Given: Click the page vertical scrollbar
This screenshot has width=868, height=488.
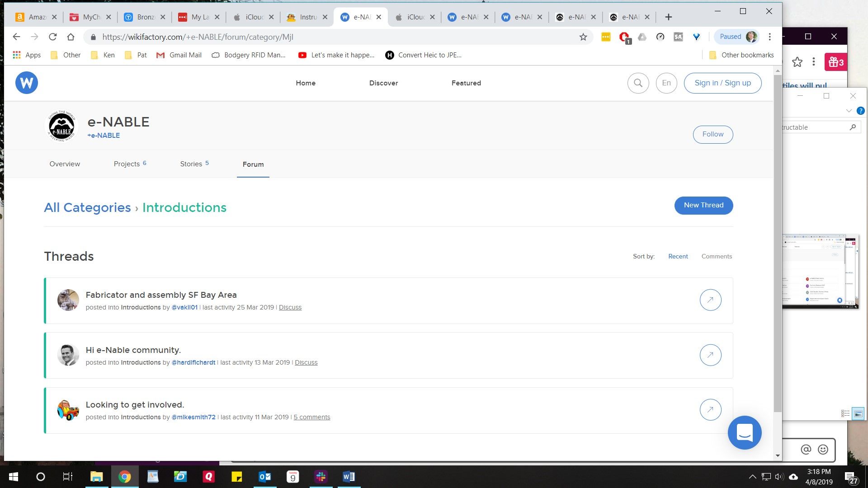Looking at the screenshot, I should pyautogui.click(x=778, y=244).
